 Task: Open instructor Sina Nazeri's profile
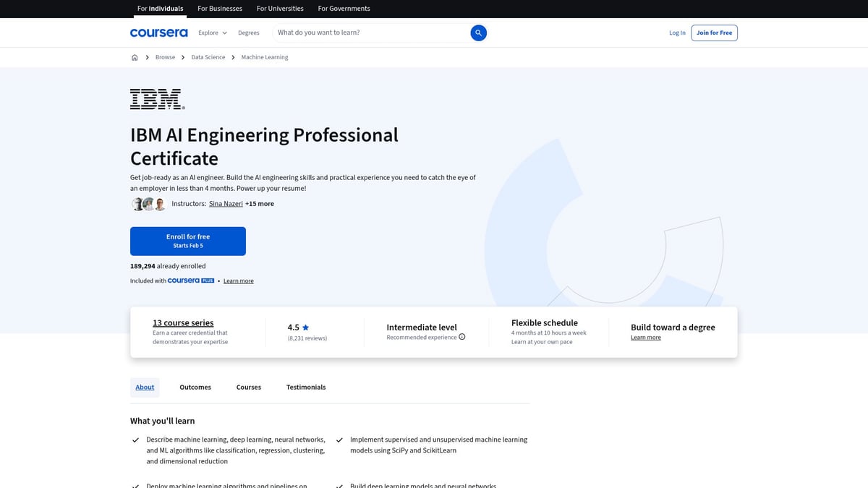tap(226, 204)
